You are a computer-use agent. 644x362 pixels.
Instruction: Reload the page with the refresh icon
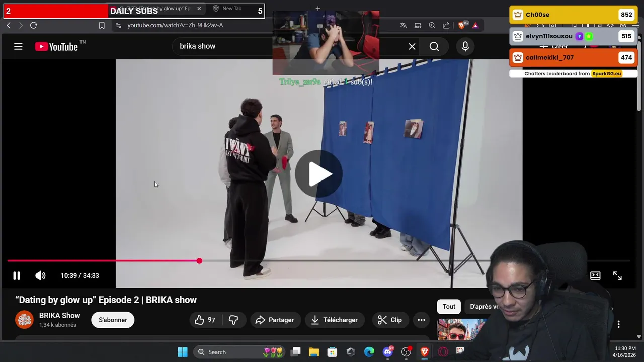pyautogui.click(x=34, y=25)
